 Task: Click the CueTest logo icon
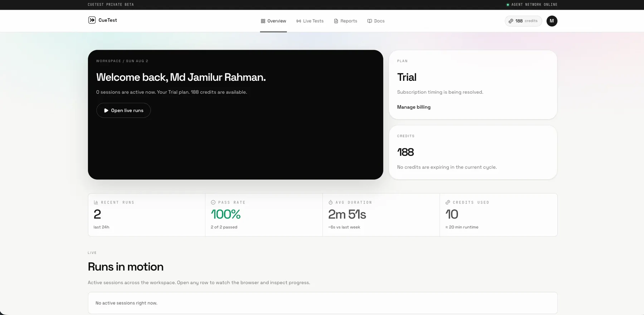[x=92, y=20]
